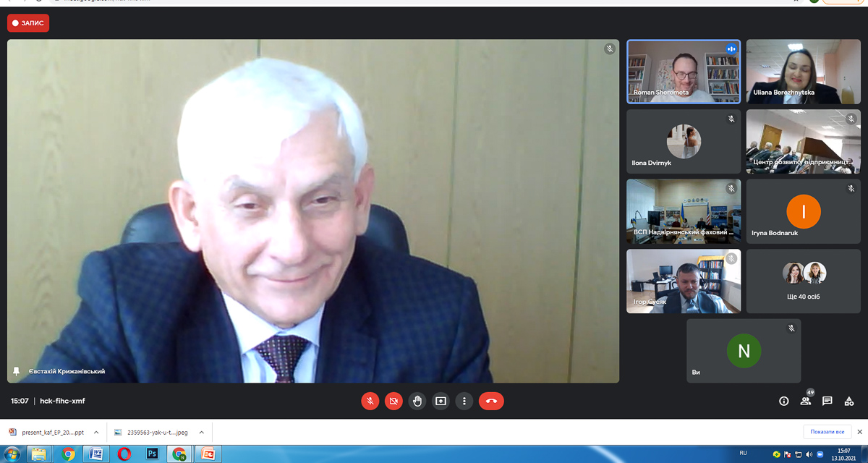Open the Ще 40 осіб participants tile
The width and height of the screenshot is (868, 463).
pyautogui.click(x=804, y=281)
